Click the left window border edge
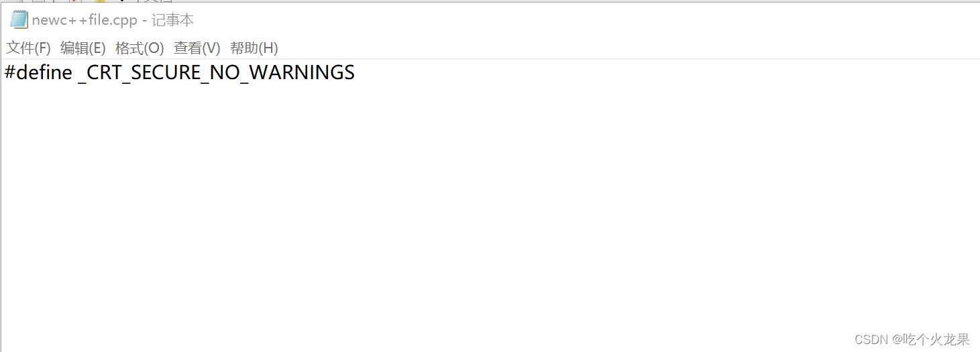 [1, 201]
